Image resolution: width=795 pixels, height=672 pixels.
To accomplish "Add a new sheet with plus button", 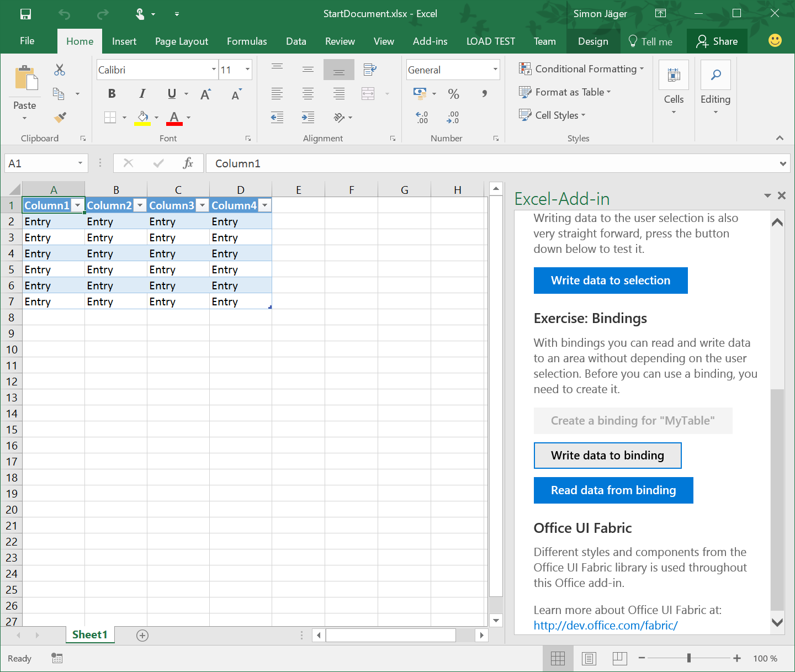I will click(x=142, y=636).
